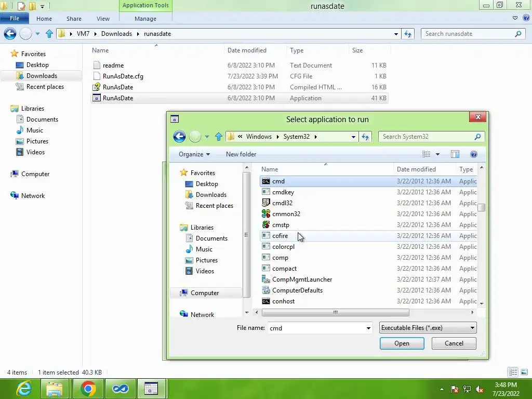Click Downloads in the Explorer address bar
This screenshot has height=399, width=532.
tap(116, 34)
